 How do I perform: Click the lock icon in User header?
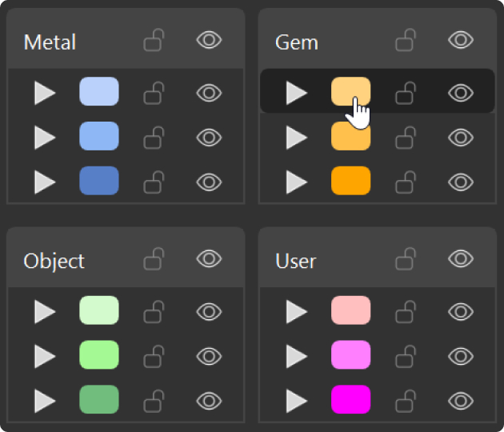click(x=406, y=258)
